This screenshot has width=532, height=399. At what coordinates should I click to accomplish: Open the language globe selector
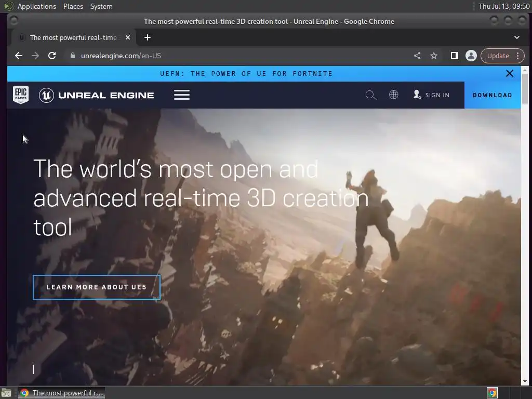pyautogui.click(x=394, y=95)
